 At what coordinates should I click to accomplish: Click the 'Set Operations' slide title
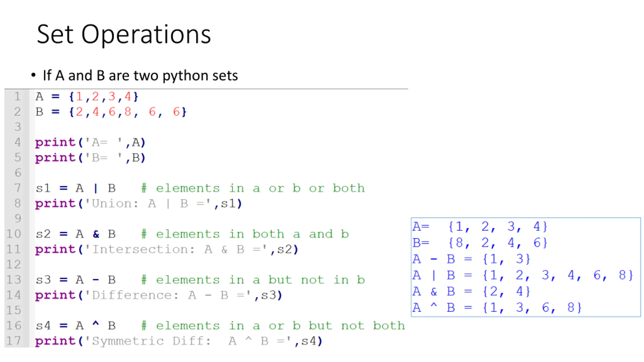124,34
